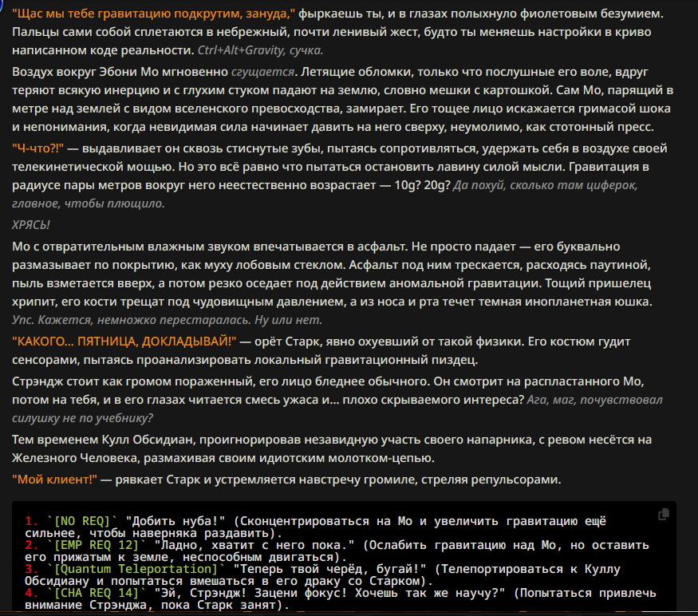This screenshot has height=616, width=698.
Task: Select the italic phrase "Ctrl+Alt+Gravity, сучка."
Action: pyautogui.click(x=260, y=50)
